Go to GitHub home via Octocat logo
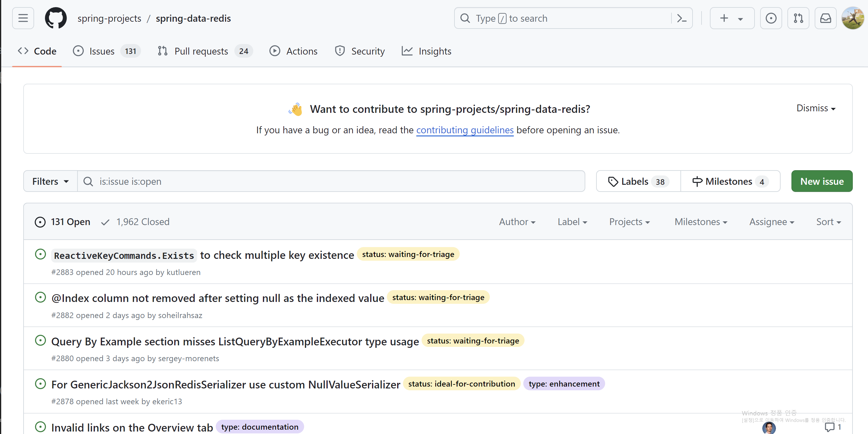868x434 pixels. pos(55,18)
